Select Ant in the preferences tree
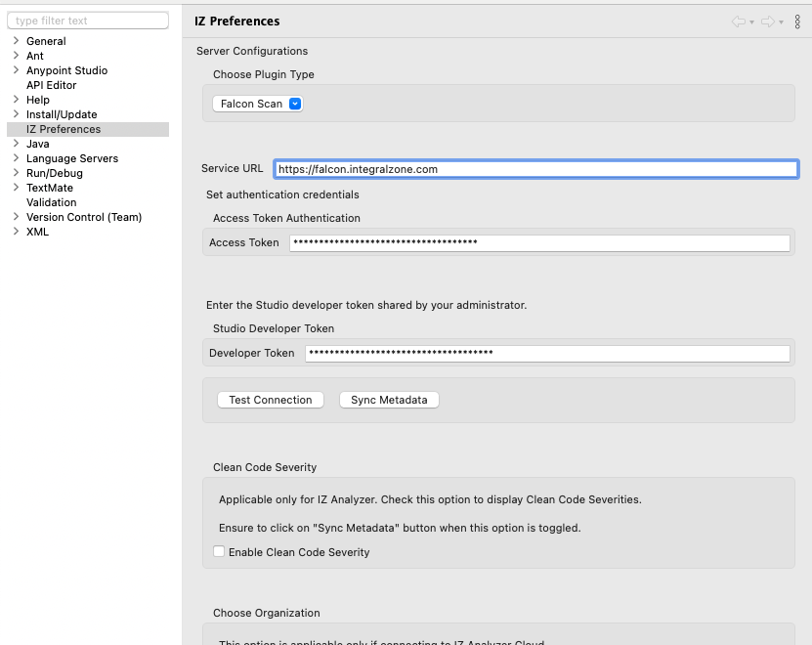812x645 pixels. [35, 56]
